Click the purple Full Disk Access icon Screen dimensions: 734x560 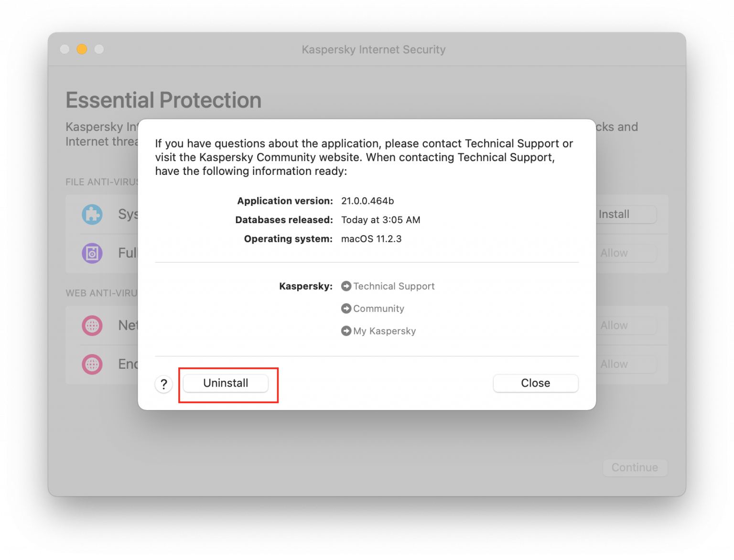tap(92, 253)
